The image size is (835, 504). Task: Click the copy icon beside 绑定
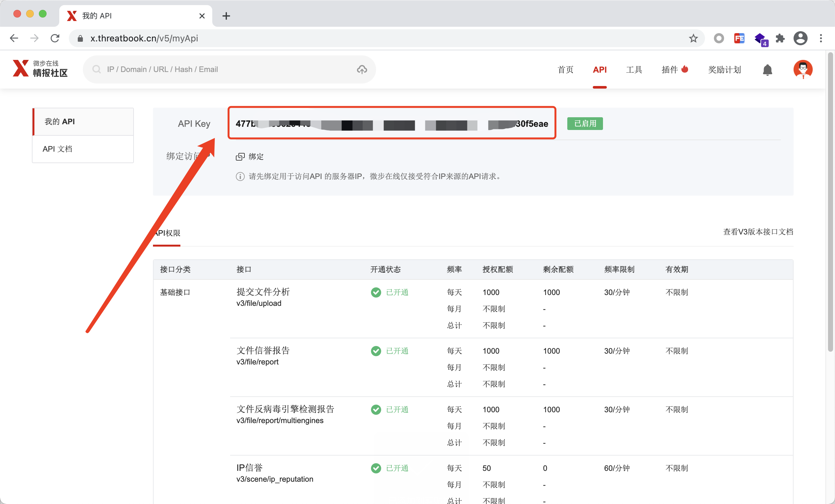pyautogui.click(x=240, y=156)
